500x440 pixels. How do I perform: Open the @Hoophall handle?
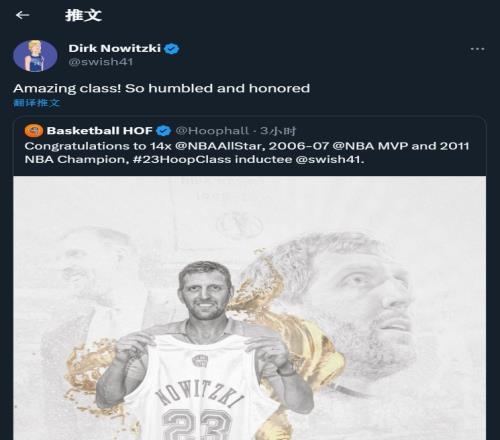(212, 131)
